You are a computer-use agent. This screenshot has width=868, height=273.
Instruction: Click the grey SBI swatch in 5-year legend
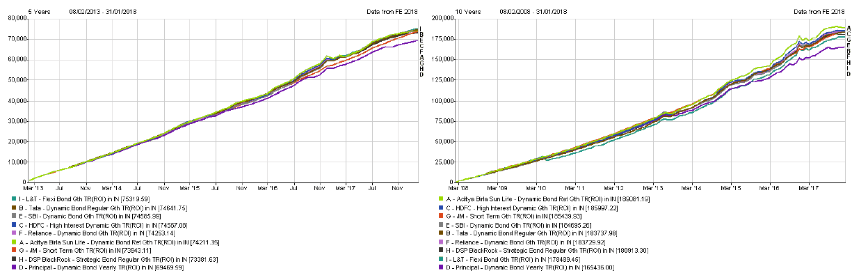(x=15, y=216)
